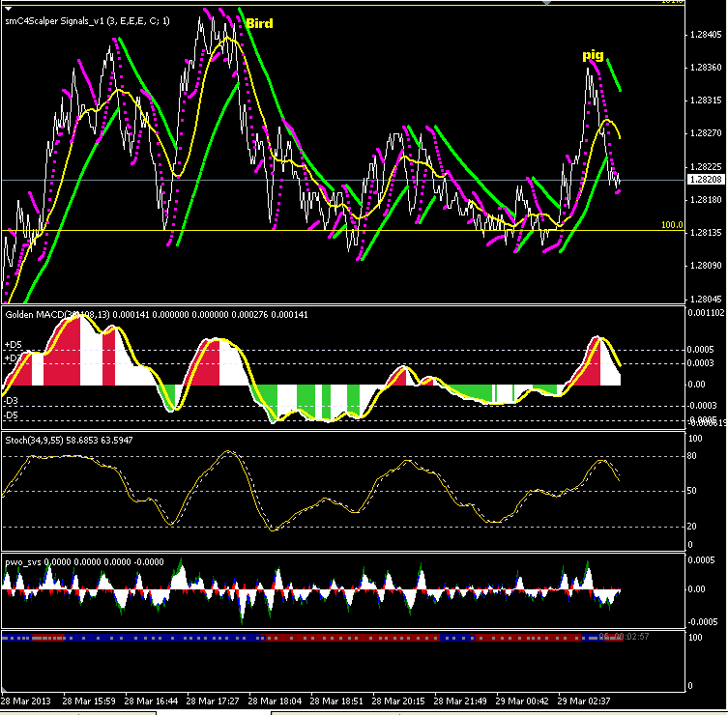728x715 pixels.
Task: Click the 0.0003 MACD scale value
Action: 701,363
